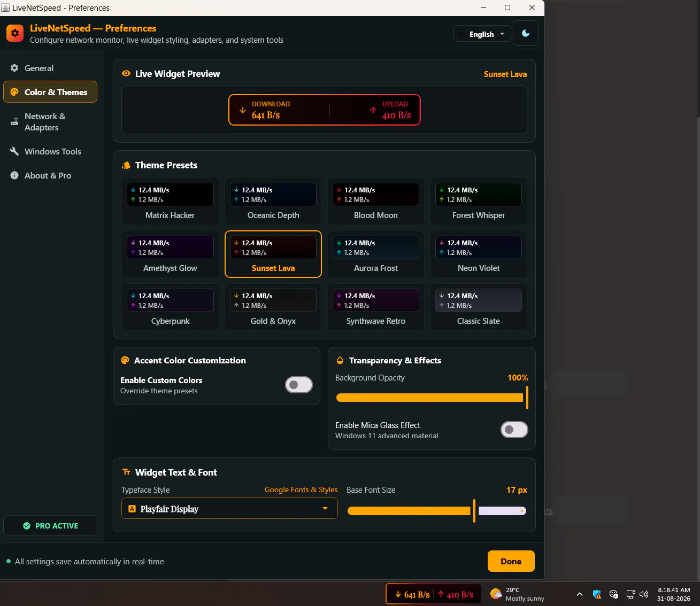Click the network display tray icon

pos(630,594)
